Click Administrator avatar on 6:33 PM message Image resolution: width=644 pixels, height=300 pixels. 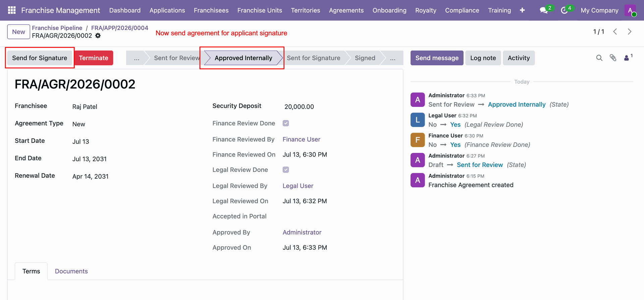[418, 100]
